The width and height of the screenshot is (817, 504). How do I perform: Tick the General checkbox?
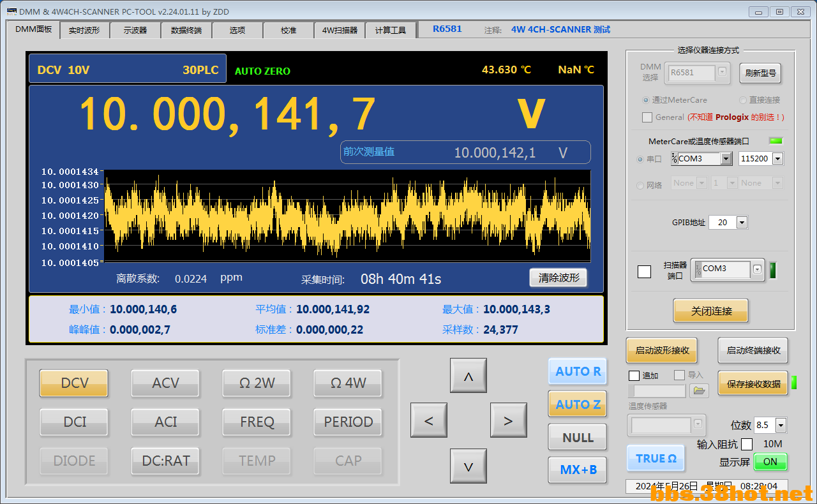click(x=647, y=117)
